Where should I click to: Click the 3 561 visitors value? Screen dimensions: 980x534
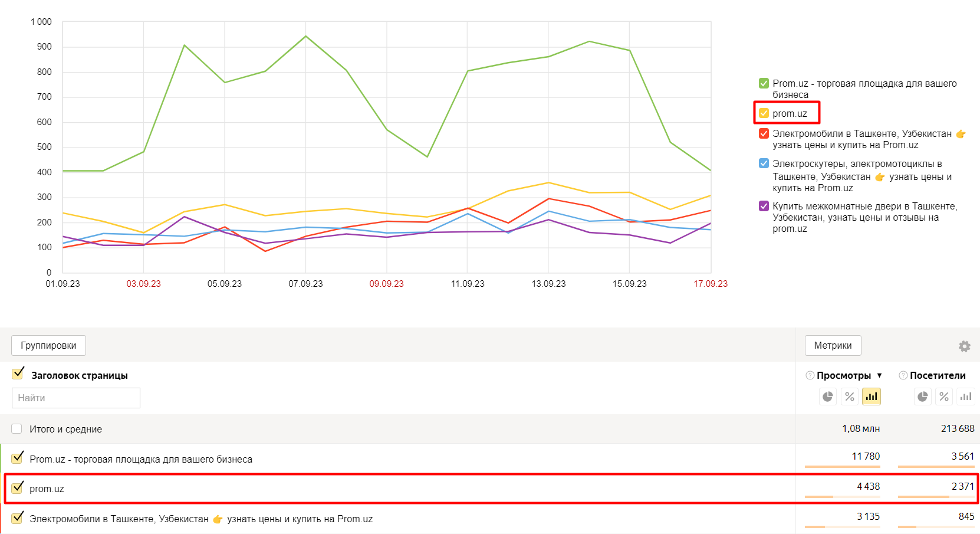coord(963,457)
